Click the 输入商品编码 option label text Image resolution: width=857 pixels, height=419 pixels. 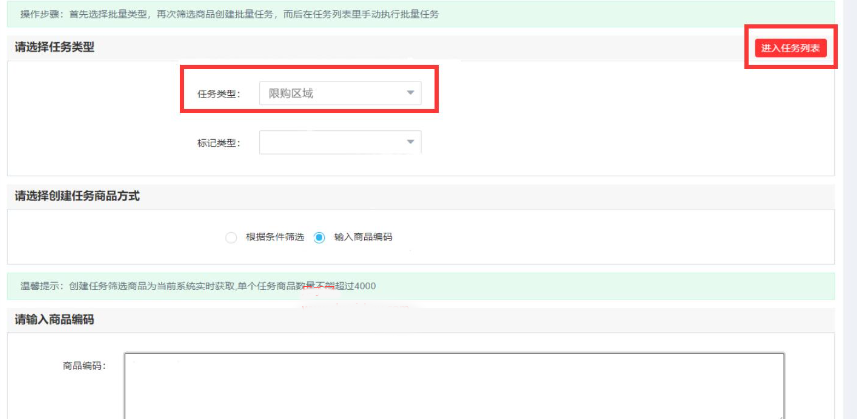(363, 237)
